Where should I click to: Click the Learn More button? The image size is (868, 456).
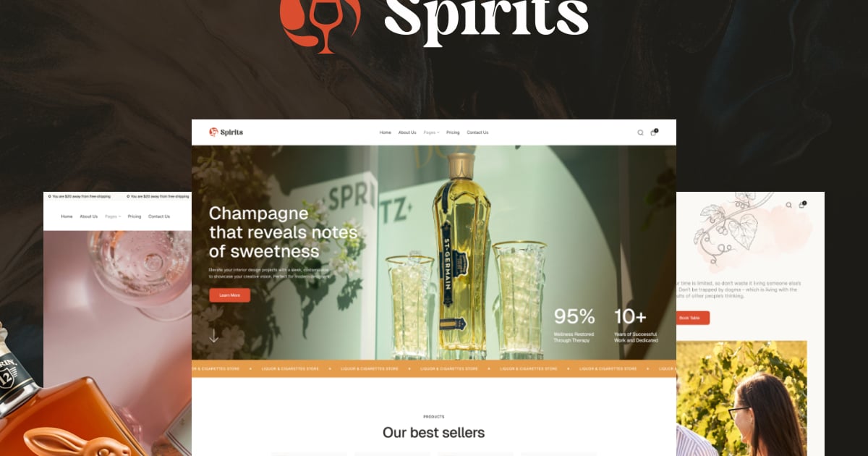[229, 295]
